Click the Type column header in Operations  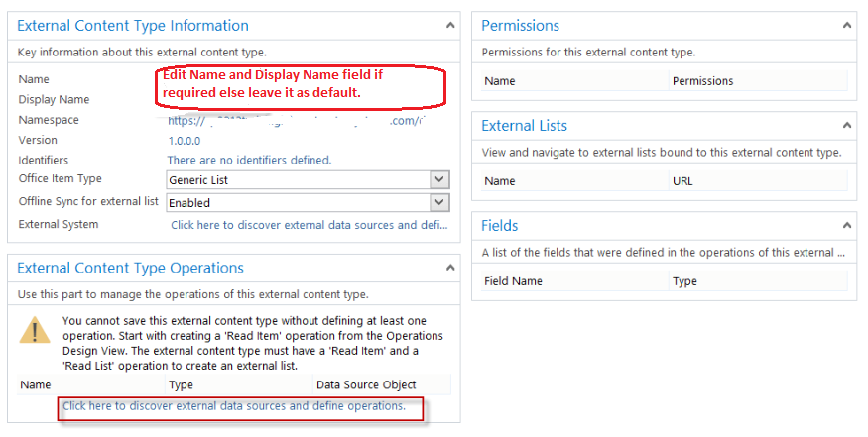pyautogui.click(x=181, y=384)
